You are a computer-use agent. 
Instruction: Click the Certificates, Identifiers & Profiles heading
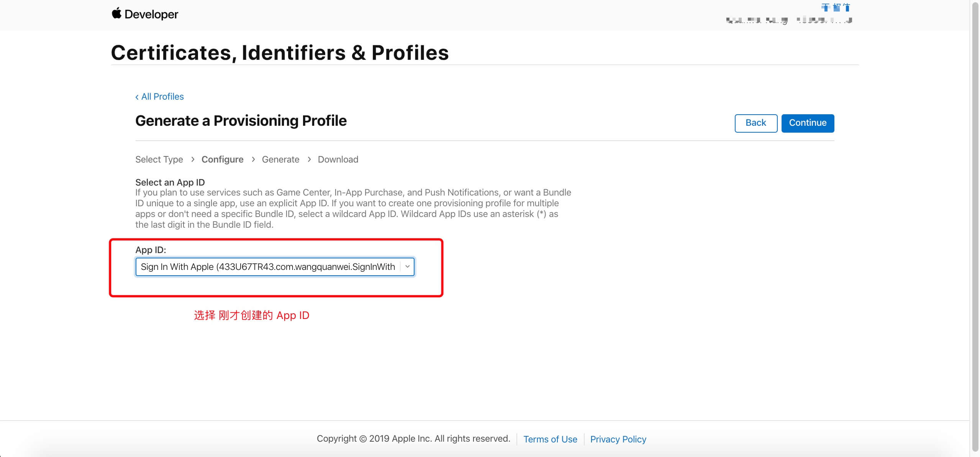tap(280, 53)
